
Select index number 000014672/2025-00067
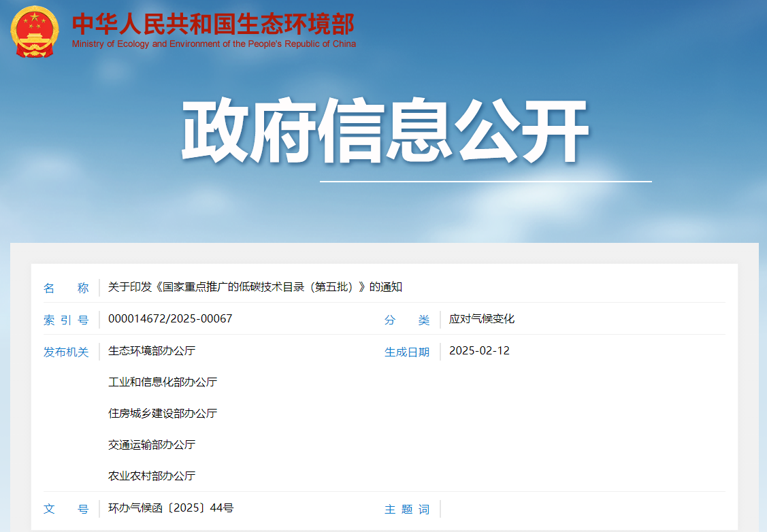point(170,319)
